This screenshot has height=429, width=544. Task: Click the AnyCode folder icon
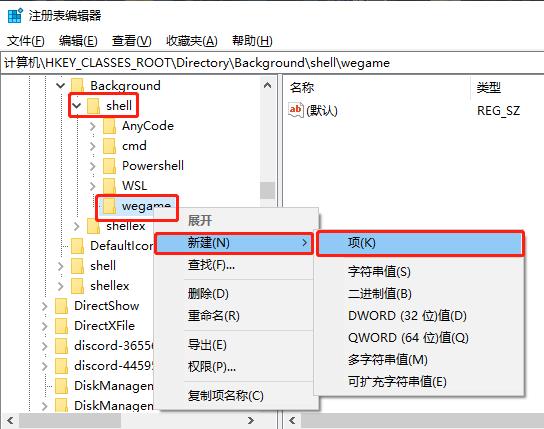coord(109,126)
